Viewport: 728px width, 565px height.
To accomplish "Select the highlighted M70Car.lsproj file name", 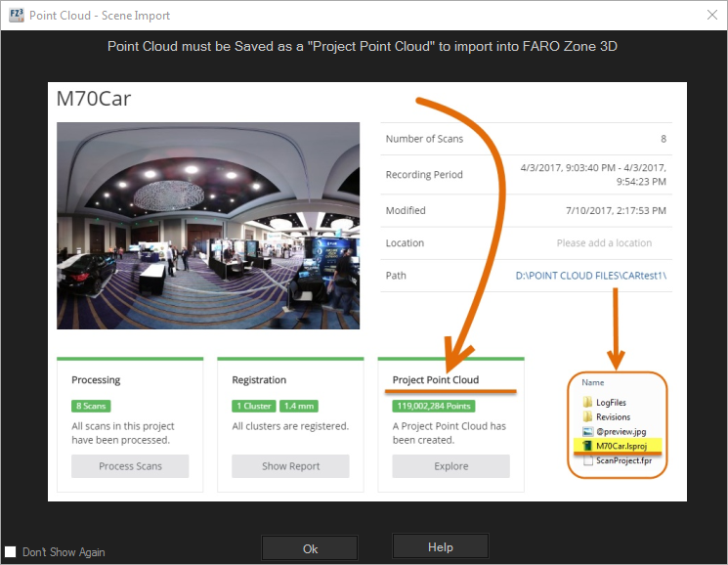I will 621,446.
